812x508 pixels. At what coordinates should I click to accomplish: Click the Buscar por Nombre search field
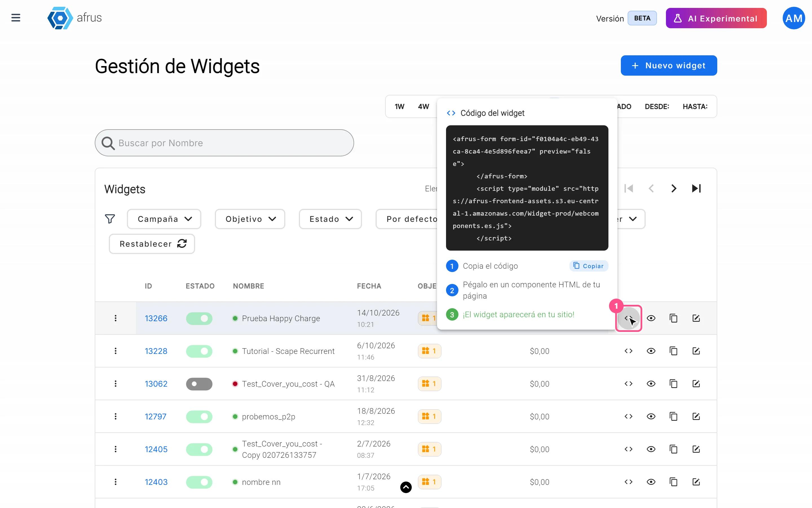224,143
